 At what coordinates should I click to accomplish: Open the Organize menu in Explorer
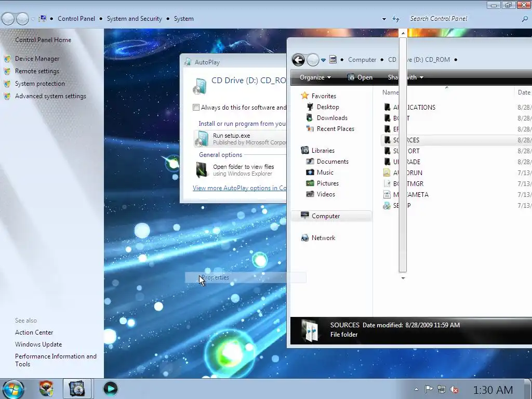click(315, 77)
